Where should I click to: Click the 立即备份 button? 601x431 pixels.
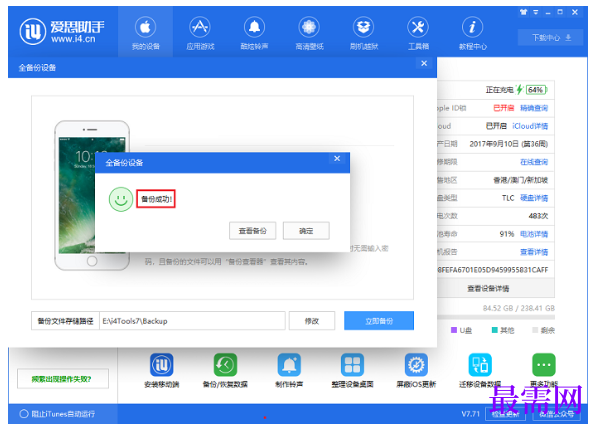coord(379,321)
